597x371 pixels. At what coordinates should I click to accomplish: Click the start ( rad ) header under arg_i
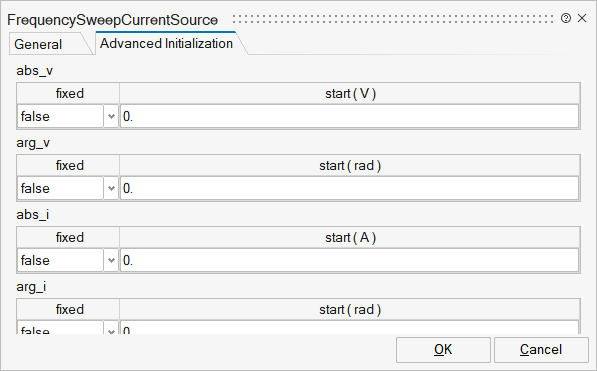(x=350, y=309)
